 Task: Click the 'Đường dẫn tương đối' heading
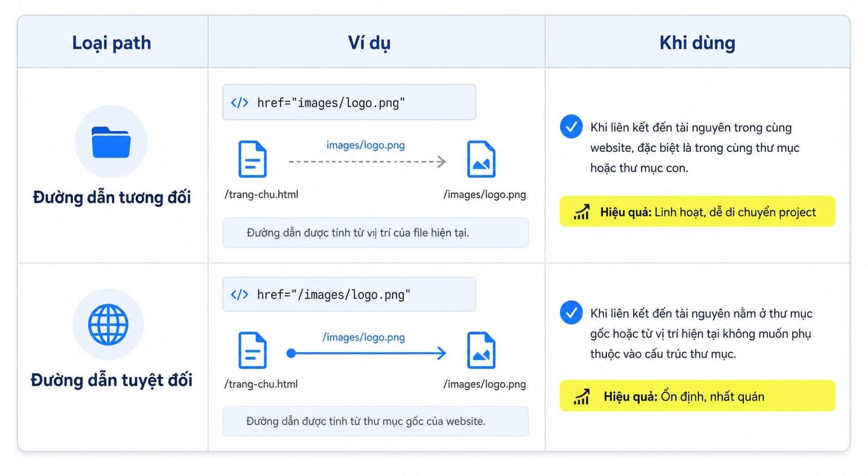click(x=112, y=197)
